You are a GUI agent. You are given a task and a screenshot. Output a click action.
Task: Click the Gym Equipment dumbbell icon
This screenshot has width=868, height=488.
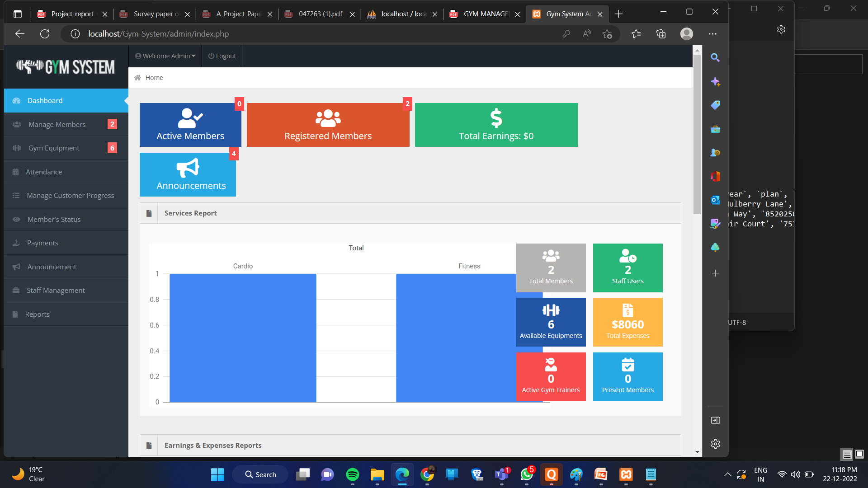coord(17,148)
